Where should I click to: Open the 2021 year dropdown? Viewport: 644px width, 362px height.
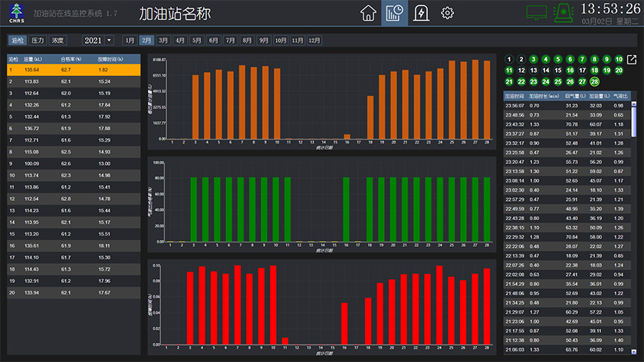(97, 40)
